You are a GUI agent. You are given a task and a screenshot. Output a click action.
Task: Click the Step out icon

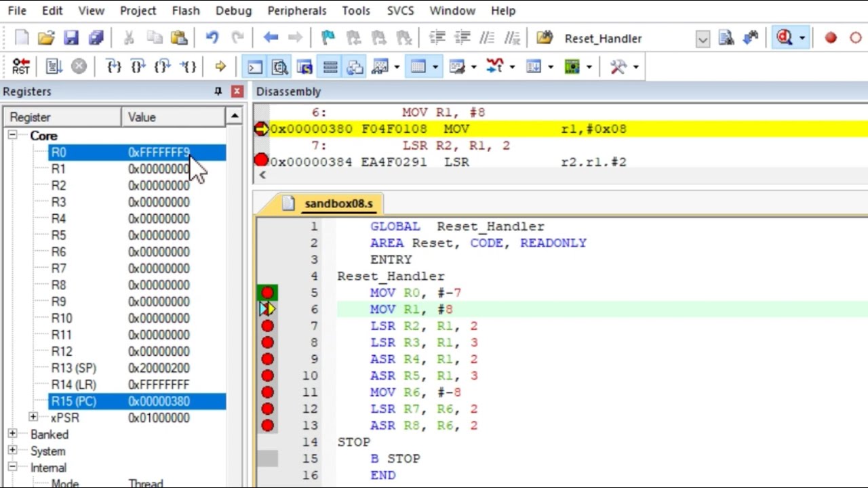point(162,66)
